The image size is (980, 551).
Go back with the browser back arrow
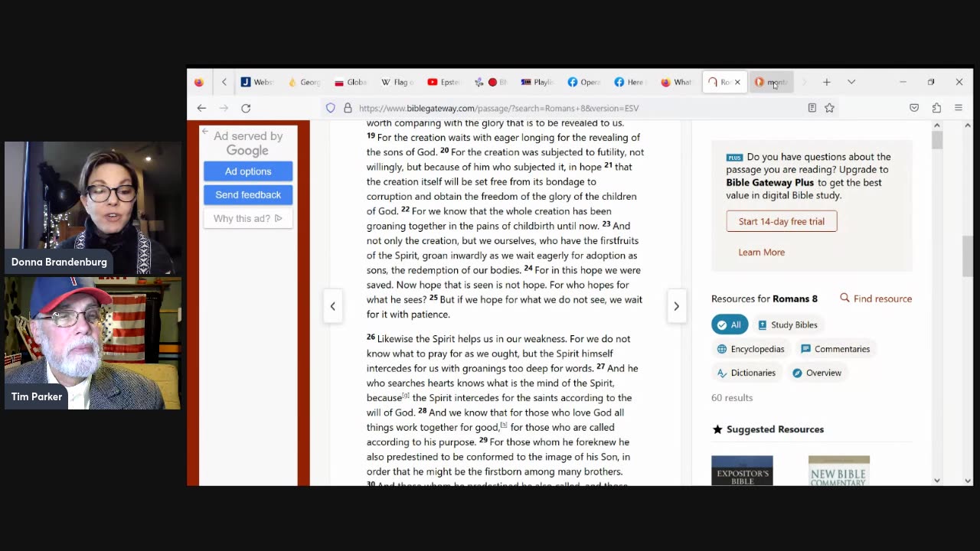pos(201,108)
